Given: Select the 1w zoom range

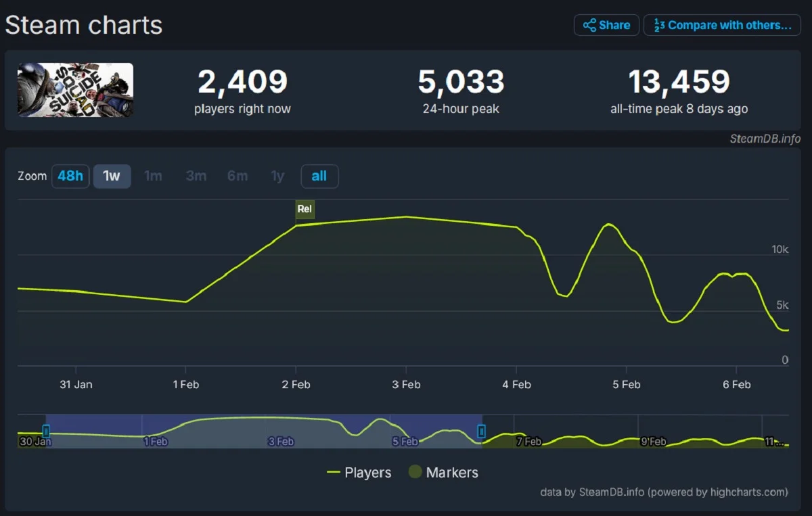Looking at the screenshot, I should pos(112,176).
